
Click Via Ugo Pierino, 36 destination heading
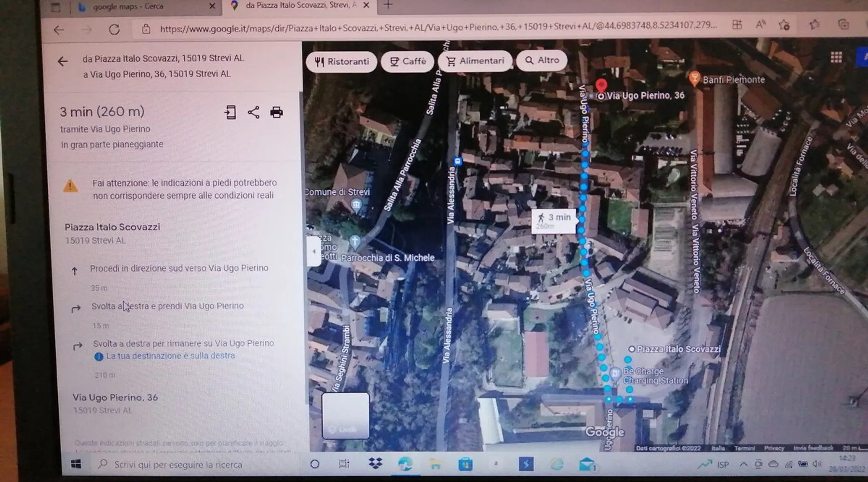(x=115, y=398)
